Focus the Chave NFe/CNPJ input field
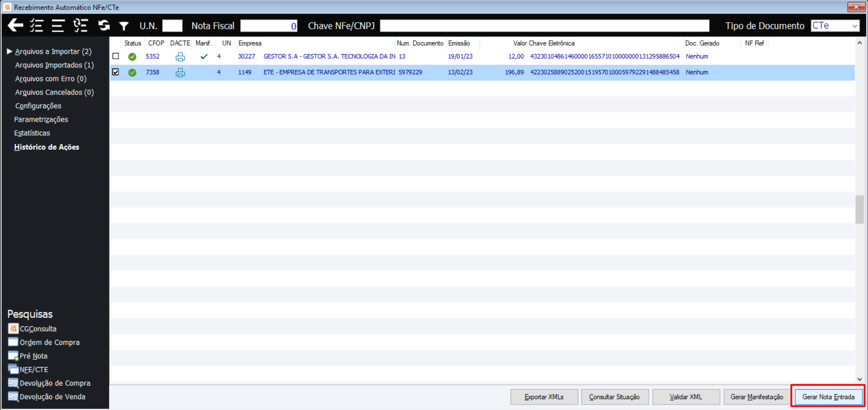 (545, 26)
